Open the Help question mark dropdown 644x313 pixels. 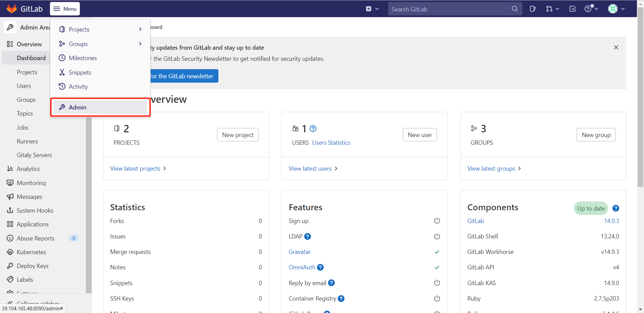pos(591,9)
